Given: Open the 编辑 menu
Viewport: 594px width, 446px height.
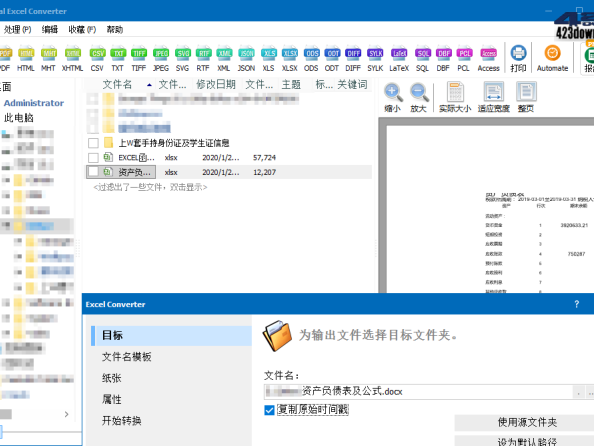Looking at the screenshot, I should (x=50, y=30).
